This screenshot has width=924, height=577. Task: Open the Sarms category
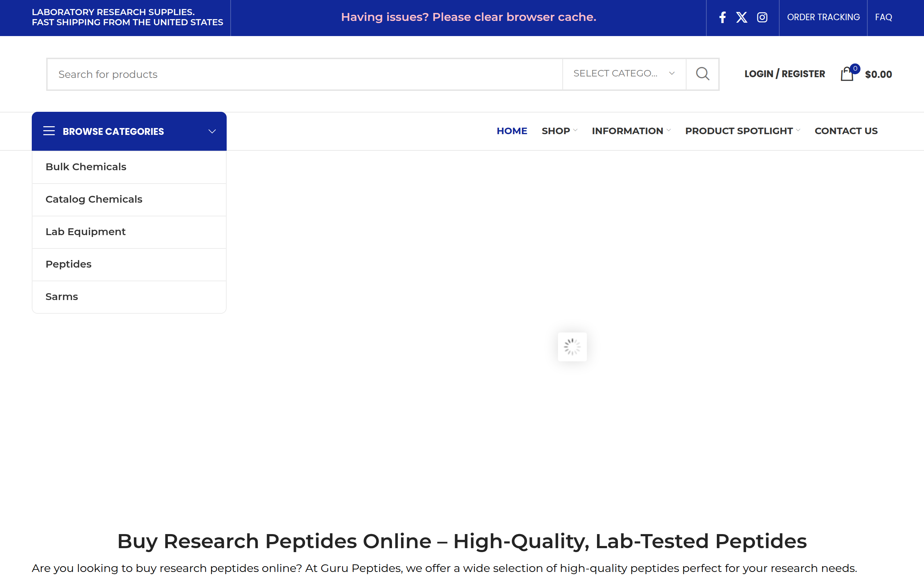point(62,296)
